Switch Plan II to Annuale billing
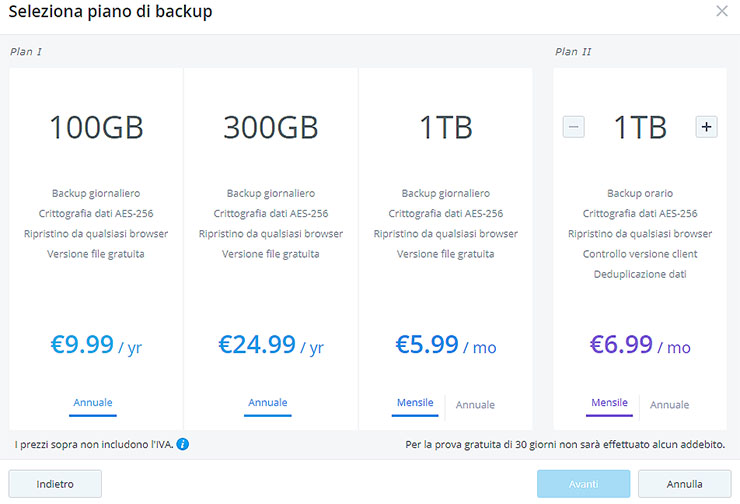Image resolution: width=740 pixels, height=504 pixels. (x=669, y=405)
